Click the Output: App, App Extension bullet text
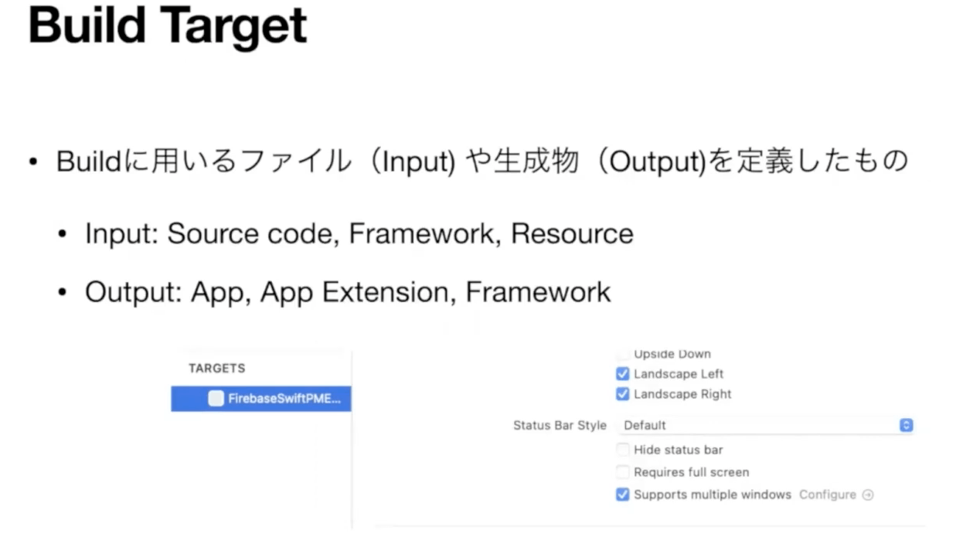The height and width of the screenshot is (537, 980). tap(348, 292)
